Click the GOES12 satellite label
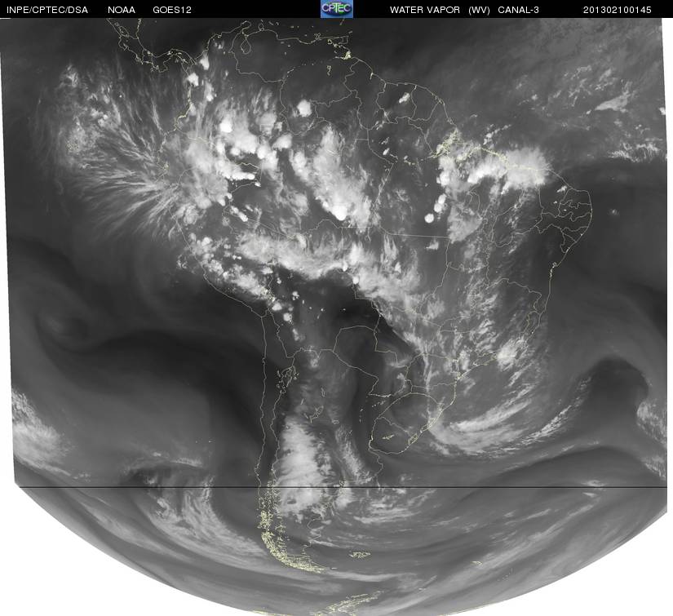The image size is (673, 616). [172, 10]
